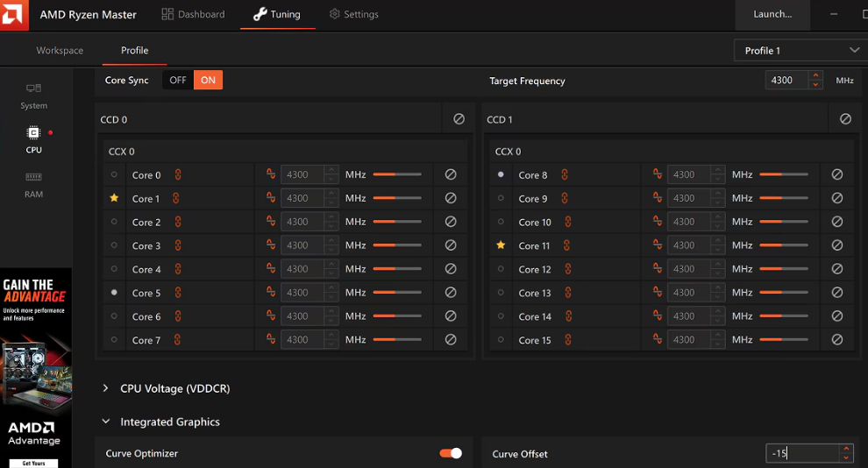Click the chain link icon next to Core 3
Image resolution: width=868 pixels, height=468 pixels.
(x=178, y=245)
